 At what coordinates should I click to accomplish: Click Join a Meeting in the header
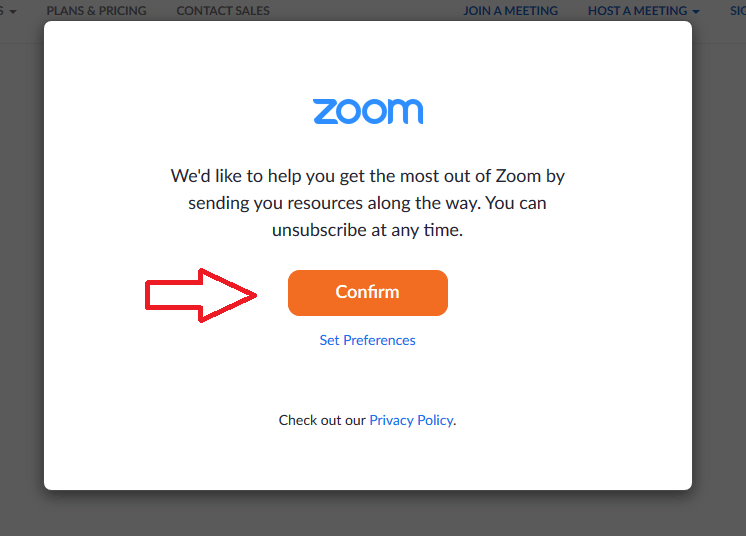510,11
